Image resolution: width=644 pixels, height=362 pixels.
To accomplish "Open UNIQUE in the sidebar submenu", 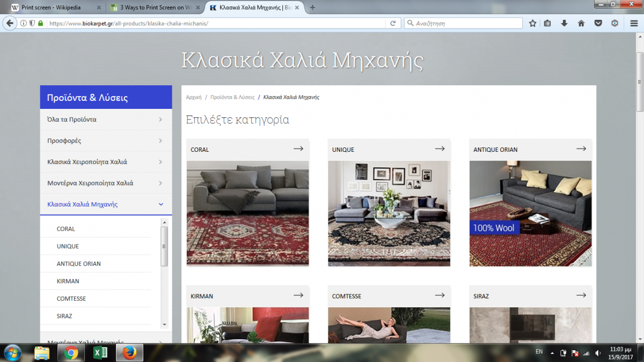I will pyautogui.click(x=68, y=246).
